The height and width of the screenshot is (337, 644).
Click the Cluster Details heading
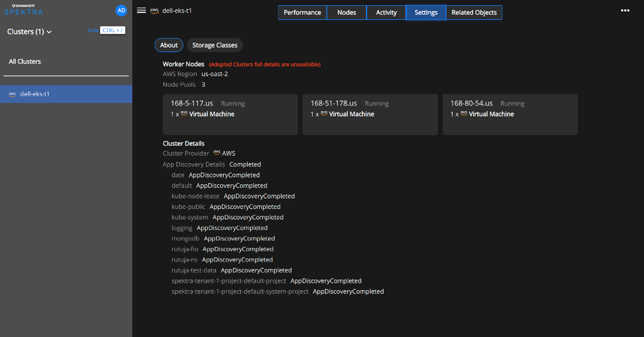[184, 144]
